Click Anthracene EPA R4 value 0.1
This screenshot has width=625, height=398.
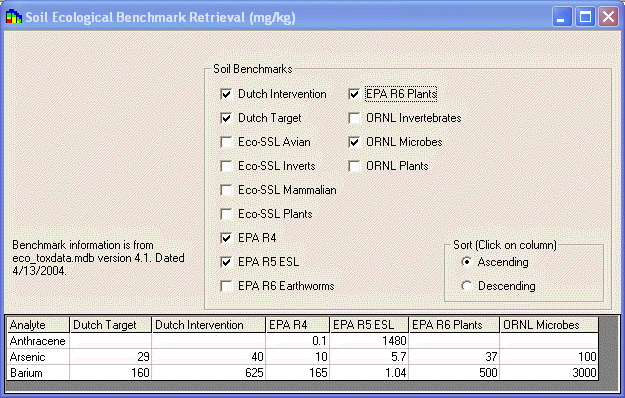pos(297,341)
